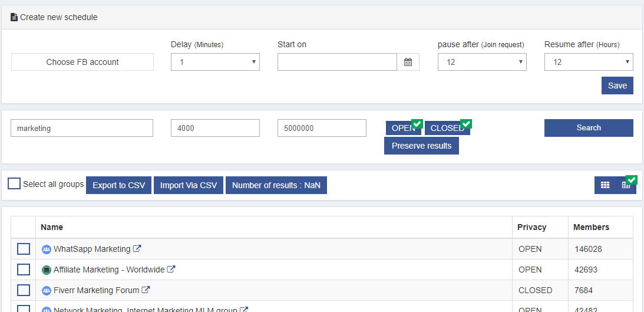Toggle the OPEN privacy filter
This screenshot has width=644, height=312.
[403, 128]
